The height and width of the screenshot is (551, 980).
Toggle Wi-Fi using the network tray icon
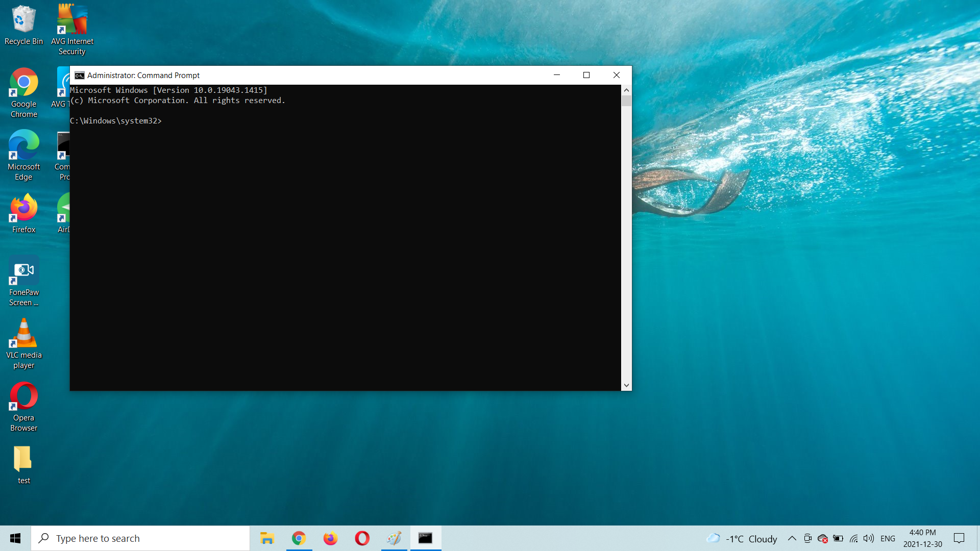click(x=854, y=538)
